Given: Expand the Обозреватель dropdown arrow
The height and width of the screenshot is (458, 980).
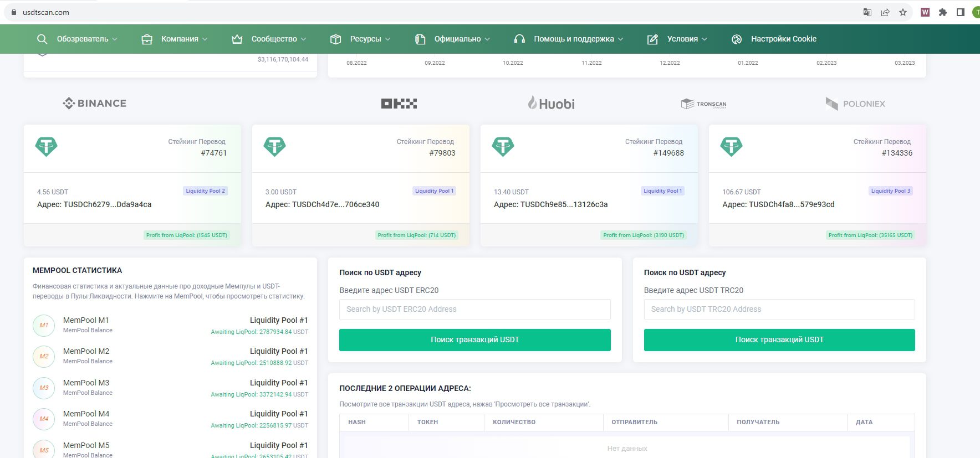Looking at the screenshot, I should click(x=115, y=39).
